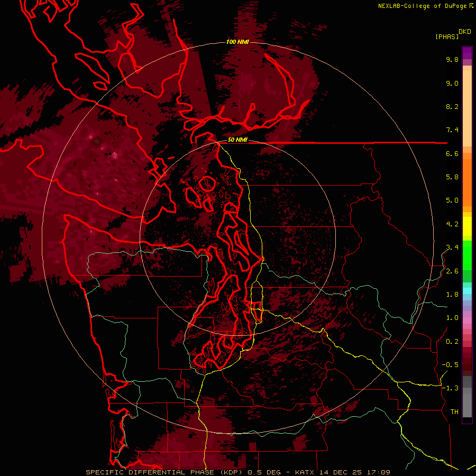Image resolution: width=476 pixels, height=476 pixels.
Task: Click the TH threshold label on legend
Action: tap(454, 412)
